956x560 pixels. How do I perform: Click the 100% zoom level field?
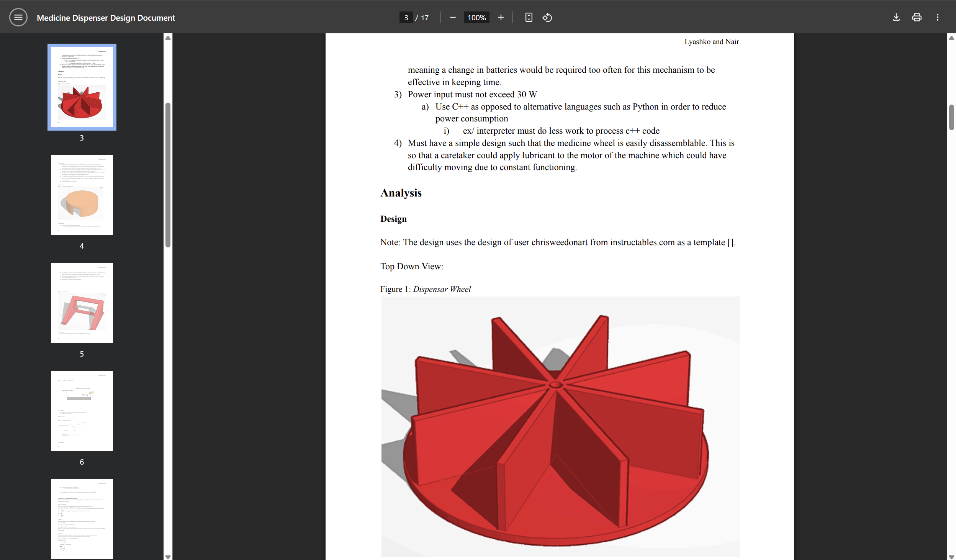click(x=476, y=18)
